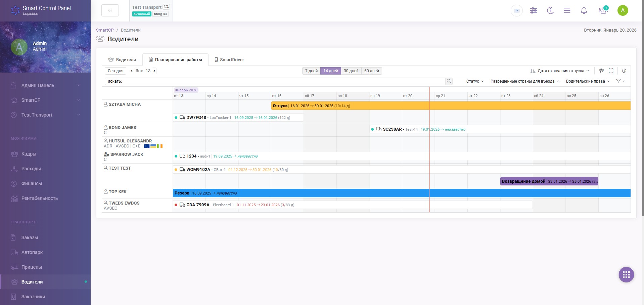Go to next date with right chevron

click(x=154, y=71)
